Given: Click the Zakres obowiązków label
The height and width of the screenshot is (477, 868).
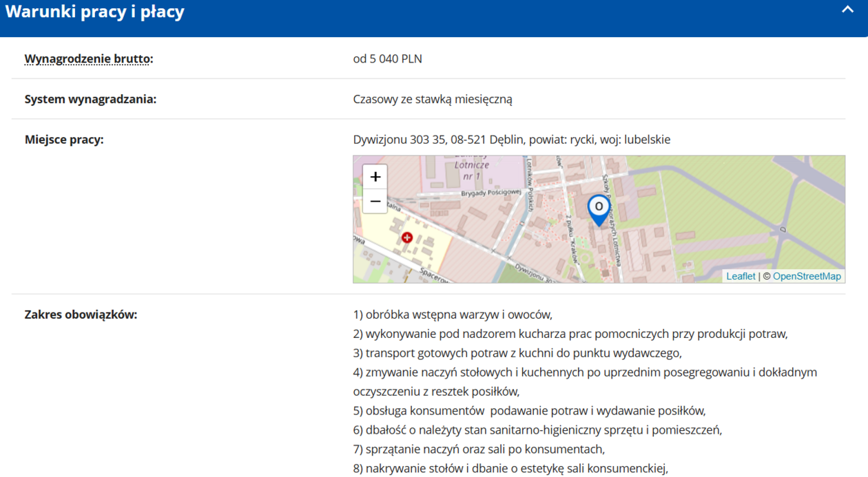Looking at the screenshot, I should click(81, 315).
